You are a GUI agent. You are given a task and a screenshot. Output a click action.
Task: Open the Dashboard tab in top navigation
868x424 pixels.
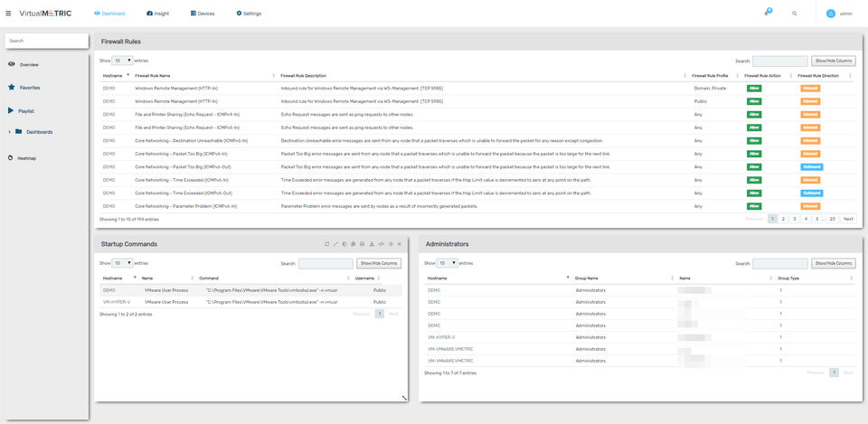pos(109,14)
